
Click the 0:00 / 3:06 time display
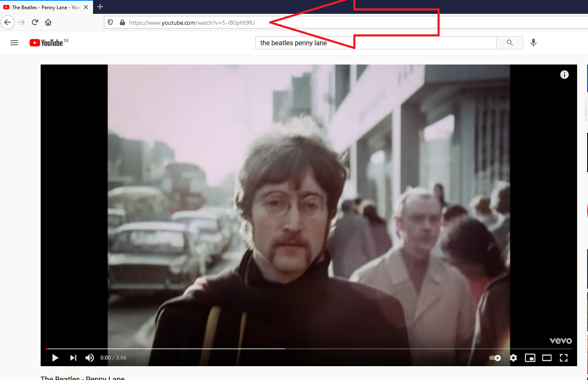(x=113, y=358)
